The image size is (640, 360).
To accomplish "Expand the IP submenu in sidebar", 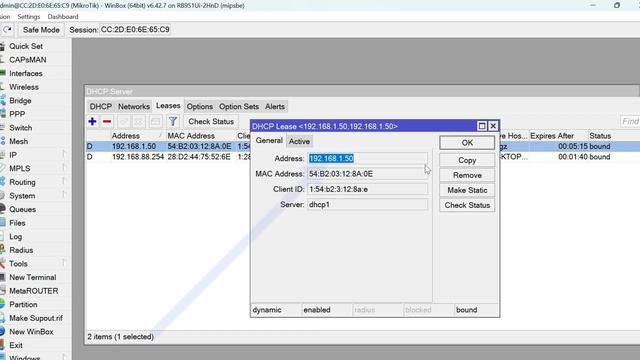I will [x=13, y=155].
